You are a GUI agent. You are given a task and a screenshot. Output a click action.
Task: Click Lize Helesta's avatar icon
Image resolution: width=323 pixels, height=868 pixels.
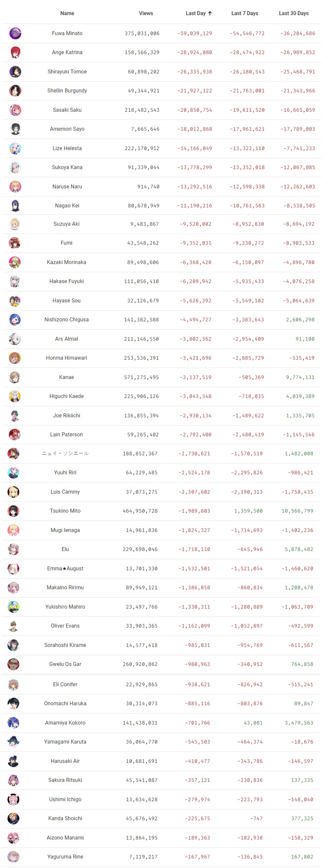pos(15,148)
